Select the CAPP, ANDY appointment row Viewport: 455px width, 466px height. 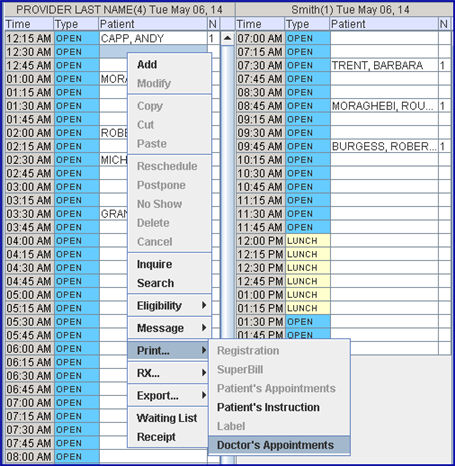pyautogui.click(x=113, y=38)
